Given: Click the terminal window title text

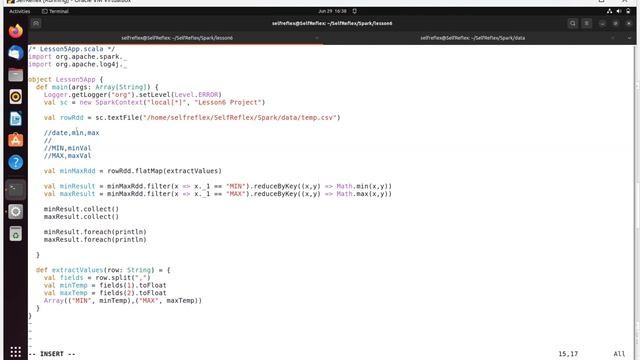Looking at the screenshot, I should click(332, 23).
